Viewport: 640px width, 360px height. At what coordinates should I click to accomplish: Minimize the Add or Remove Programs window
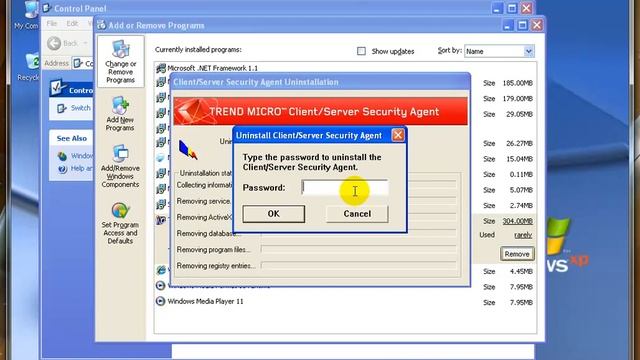(x=507, y=25)
